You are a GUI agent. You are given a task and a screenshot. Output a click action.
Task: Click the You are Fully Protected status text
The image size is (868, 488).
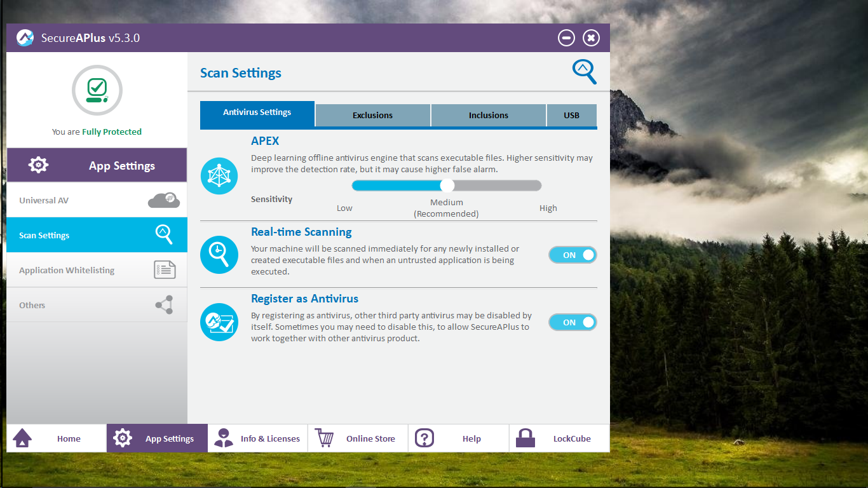pos(97,132)
